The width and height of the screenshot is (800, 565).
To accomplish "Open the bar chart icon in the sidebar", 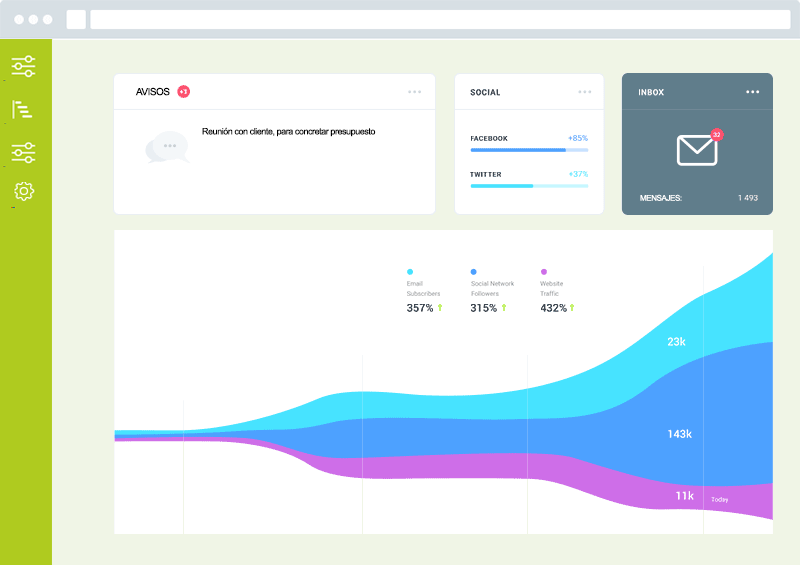I will 22,110.
